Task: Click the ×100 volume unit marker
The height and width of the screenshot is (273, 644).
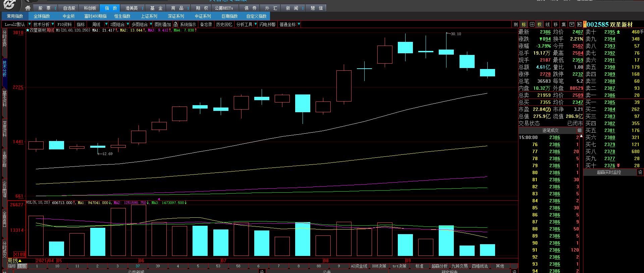Action: click(19, 254)
